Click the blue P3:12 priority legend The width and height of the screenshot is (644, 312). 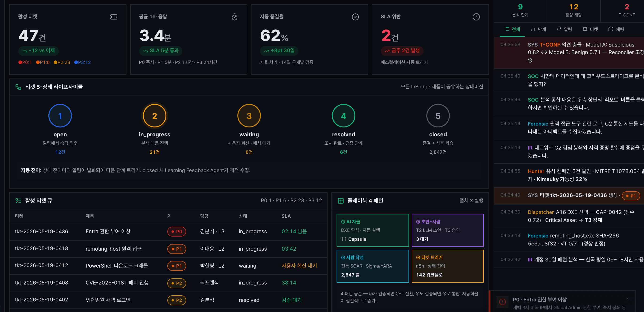pos(82,62)
